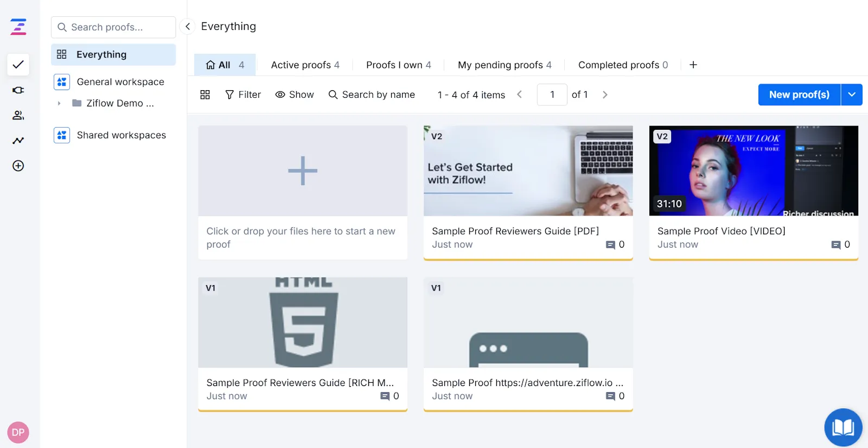Switch to Completed proofs tab
This screenshot has height=448, width=868.
point(623,65)
